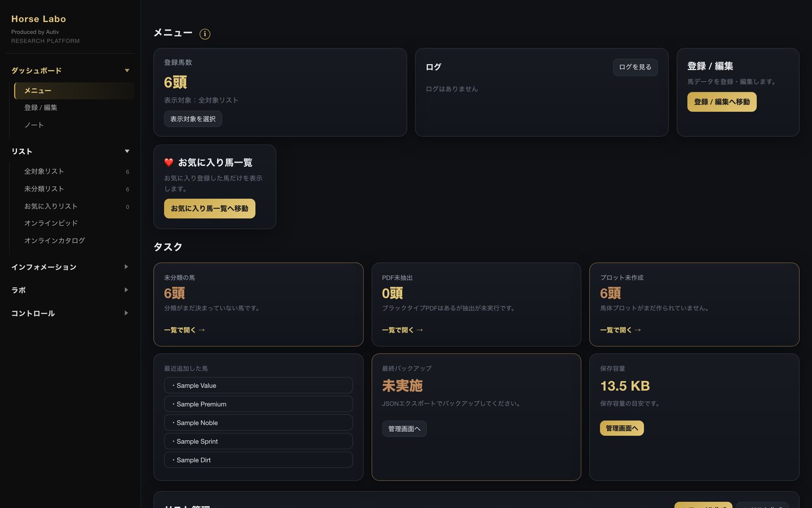812x508 pixels.
Task: Click the 未実施 backup status text
Action: pos(403,386)
